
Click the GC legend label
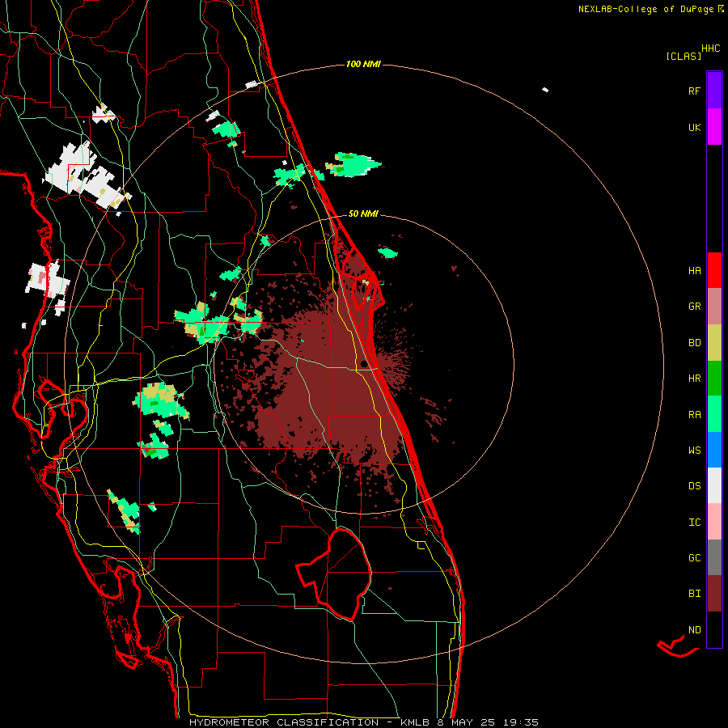click(694, 558)
